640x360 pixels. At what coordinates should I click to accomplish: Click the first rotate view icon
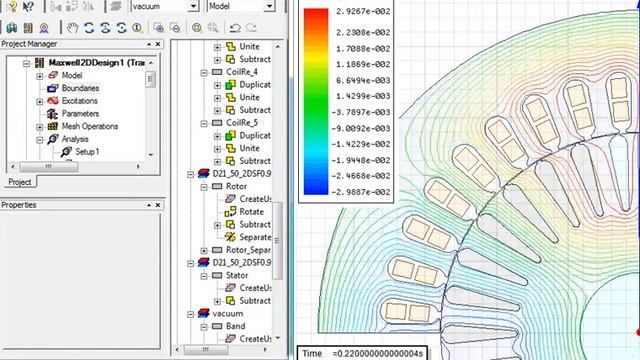pyautogui.click(x=89, y=28)
